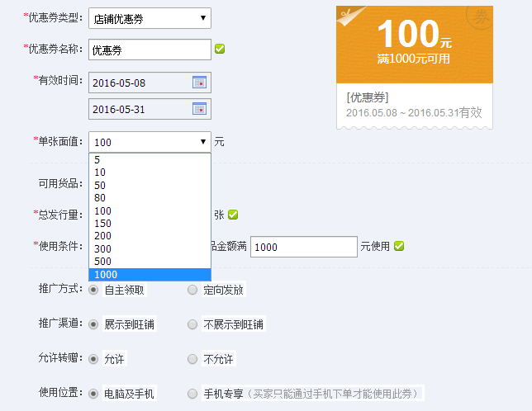
Task: Click the minimum amount field showing 1000
Action: 303,247
